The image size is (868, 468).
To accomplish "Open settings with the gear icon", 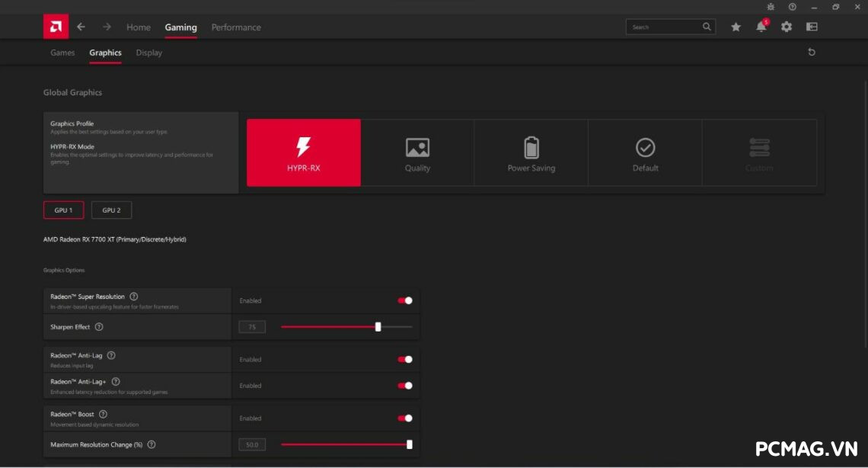I will click(x=787, y=27).
